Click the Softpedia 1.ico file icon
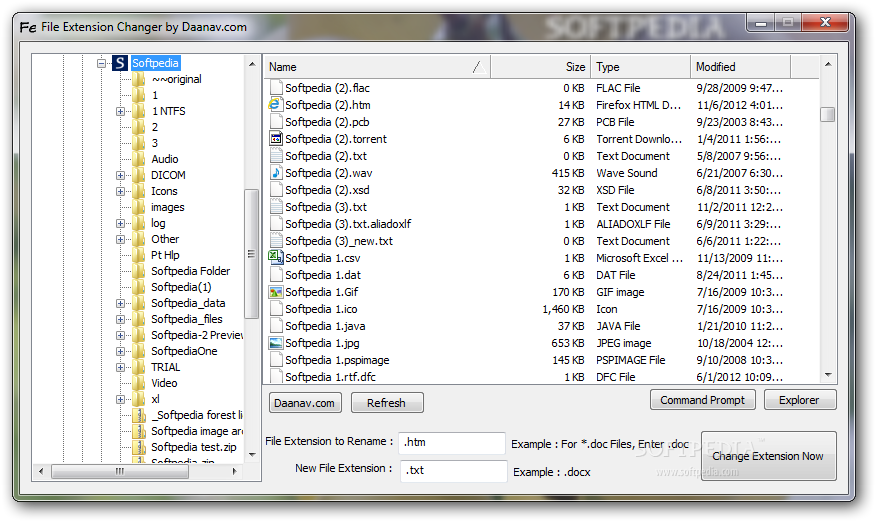Image resolution: width=876 pixels, height=522 pixels. coord(275,309)
